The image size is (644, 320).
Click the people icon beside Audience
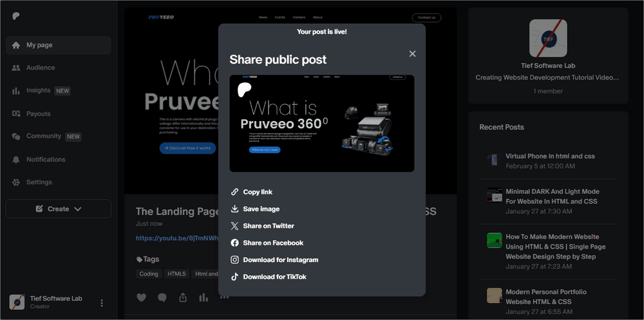click(x=16, y=68)
